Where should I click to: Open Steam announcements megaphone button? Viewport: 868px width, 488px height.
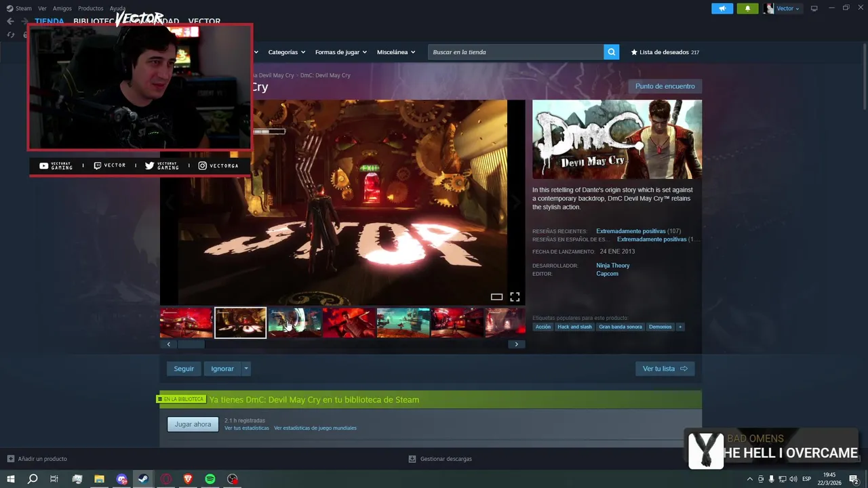pos(722,8)
